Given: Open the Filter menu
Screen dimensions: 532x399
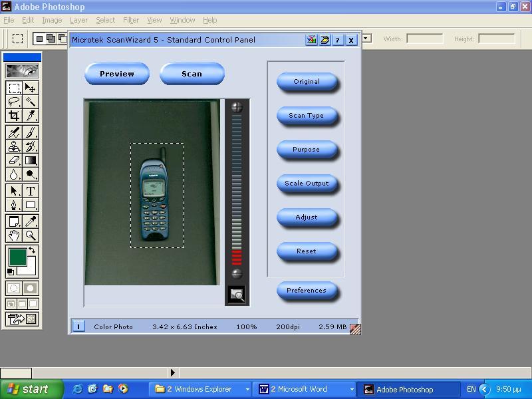Looking at the screenshot, I should coord(131,21).
